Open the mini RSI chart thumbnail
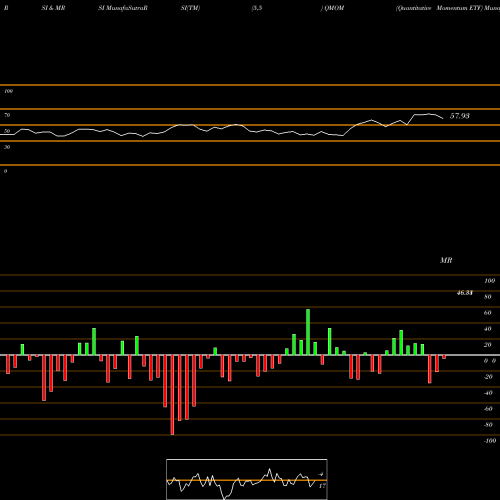Image resolution: width=500 pixels, height=500 pixels. click(247, 479)
